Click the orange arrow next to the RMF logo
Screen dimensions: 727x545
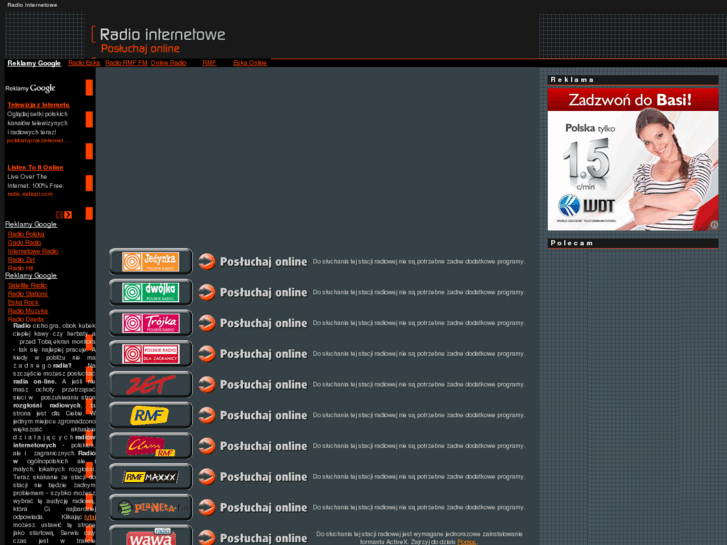(207, 415)
